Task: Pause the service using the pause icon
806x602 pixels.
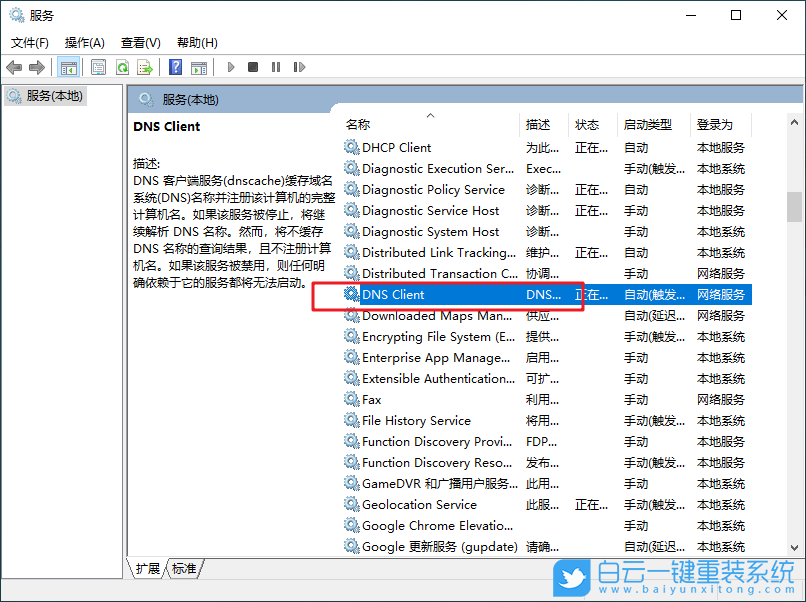Action: pos(276,67)
